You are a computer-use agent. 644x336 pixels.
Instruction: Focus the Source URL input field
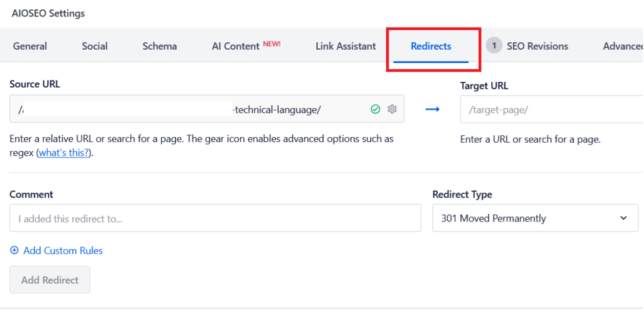207,109
